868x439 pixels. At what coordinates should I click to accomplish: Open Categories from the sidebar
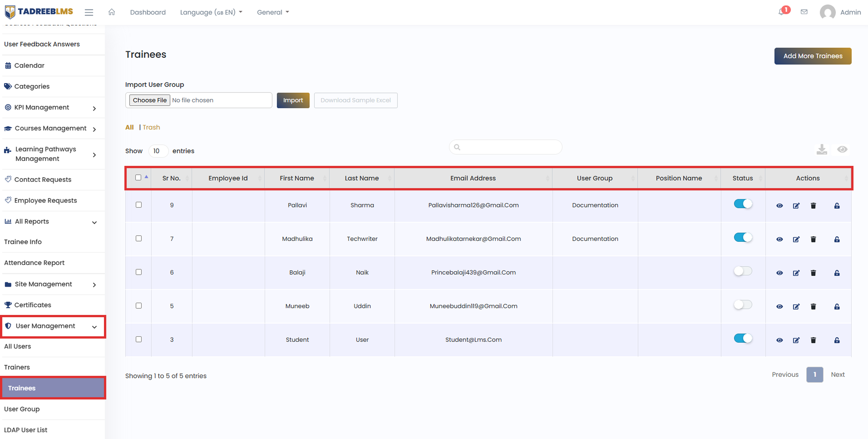[x=32, y=86]
